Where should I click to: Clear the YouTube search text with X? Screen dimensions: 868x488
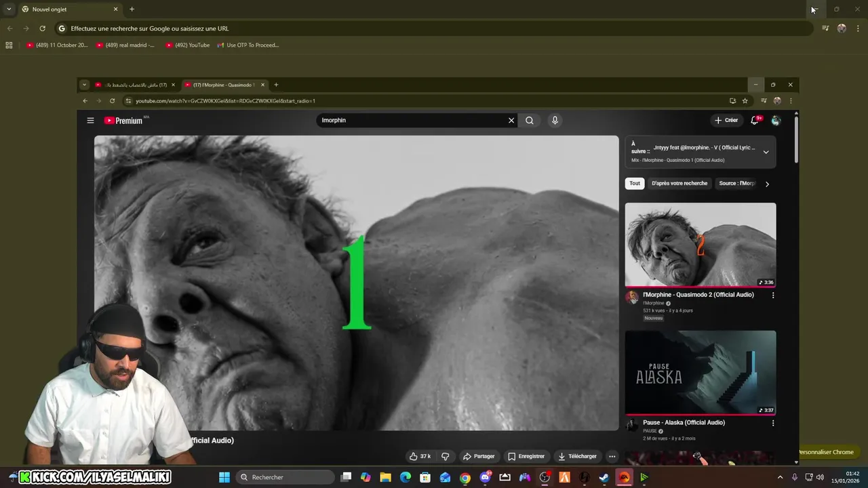[511, 121]
